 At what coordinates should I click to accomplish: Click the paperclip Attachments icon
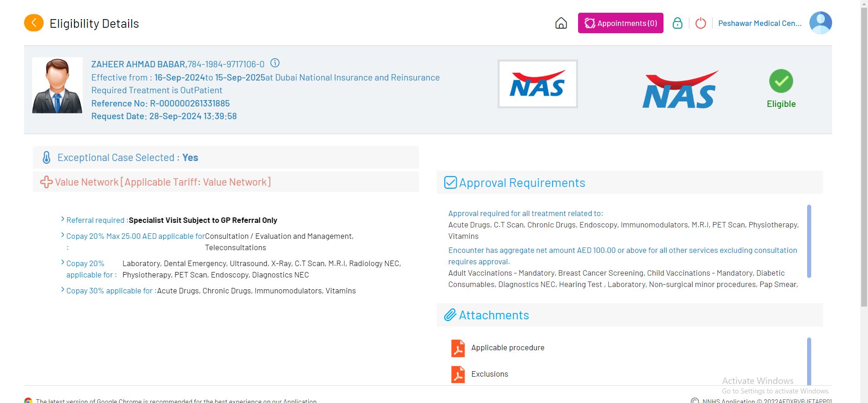point(450,315)
